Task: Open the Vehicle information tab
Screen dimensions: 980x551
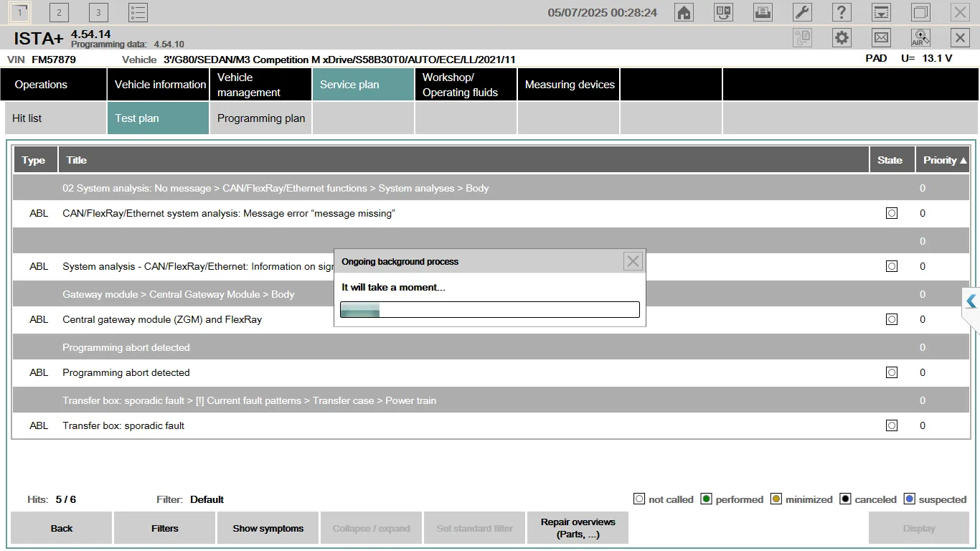Action: (x=158, y=85)
